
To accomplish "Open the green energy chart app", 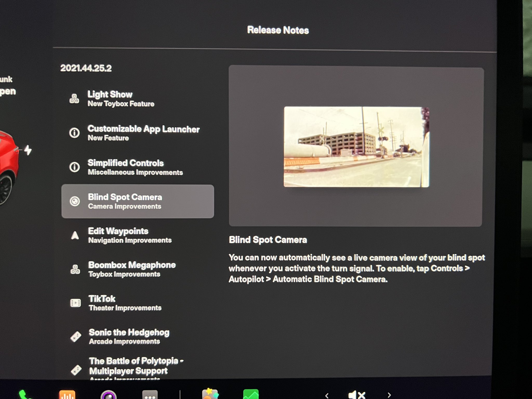I will pyautogui.click(x=251, y=394).
